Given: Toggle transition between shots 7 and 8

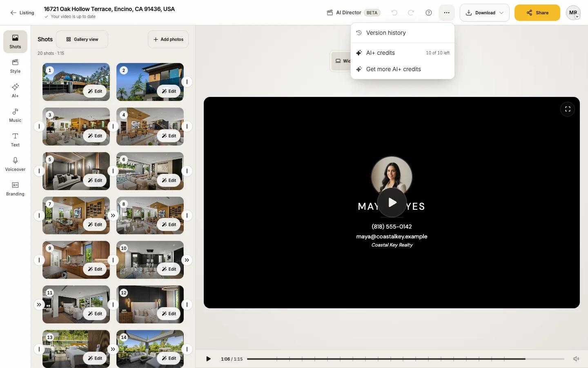Looking at the screenshot, I should click(113, 215).
